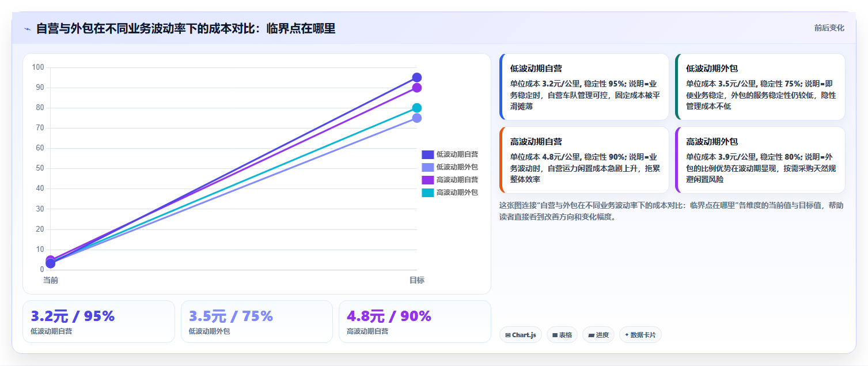The width and height of the screenshot is (868, 366).
Task: Click the 高波动期自营 legend label
Action: click(457, 180)
